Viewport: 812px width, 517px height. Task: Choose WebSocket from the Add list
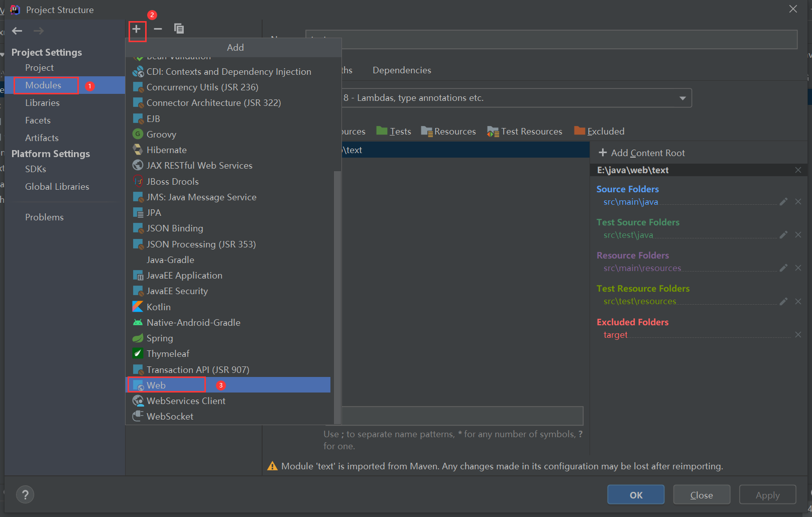pos(228,417)
